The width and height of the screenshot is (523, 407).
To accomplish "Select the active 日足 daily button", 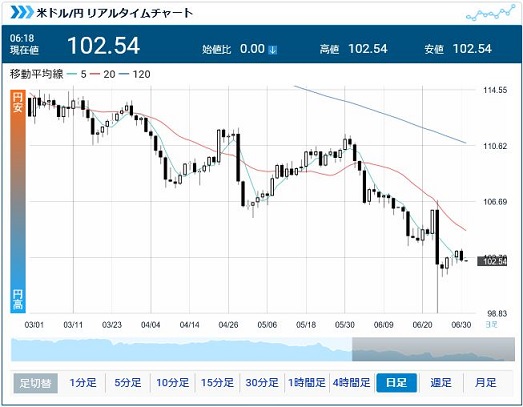I will pos(397,383).
